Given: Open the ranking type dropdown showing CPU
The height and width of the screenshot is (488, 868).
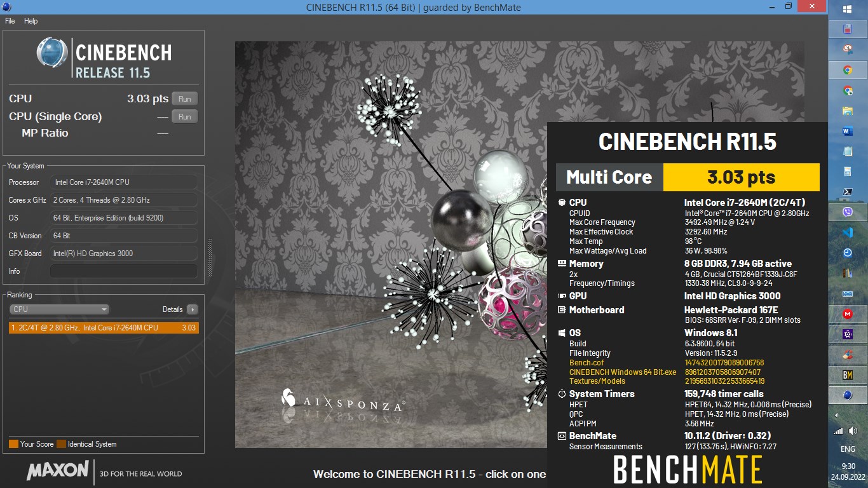Looking at the screenshot, I should 60,309.
